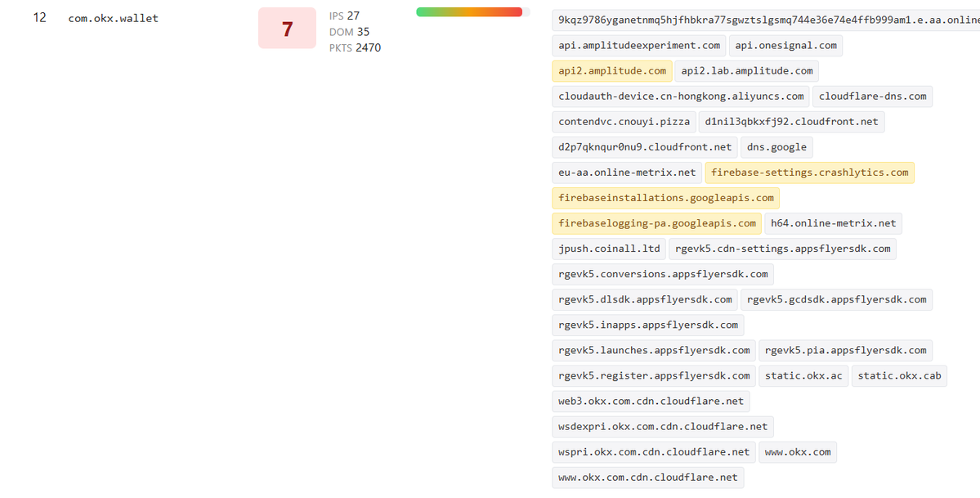Screen dimensions: 980x498
Task: Click the long 9kqz9786yganetnmq5hjfhbkra77 domain tag
Action: click(x=766, y=20)
